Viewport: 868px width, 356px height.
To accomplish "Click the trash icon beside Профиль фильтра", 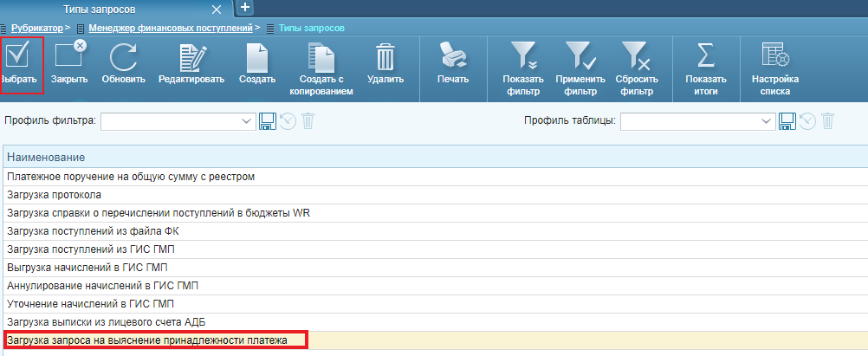I will (308, 121).
